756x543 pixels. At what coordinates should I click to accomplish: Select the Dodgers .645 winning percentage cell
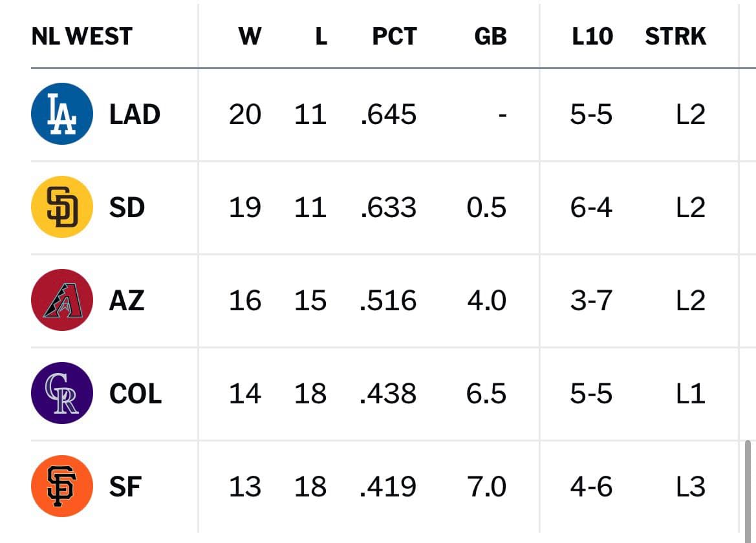[x=389, y=114]
